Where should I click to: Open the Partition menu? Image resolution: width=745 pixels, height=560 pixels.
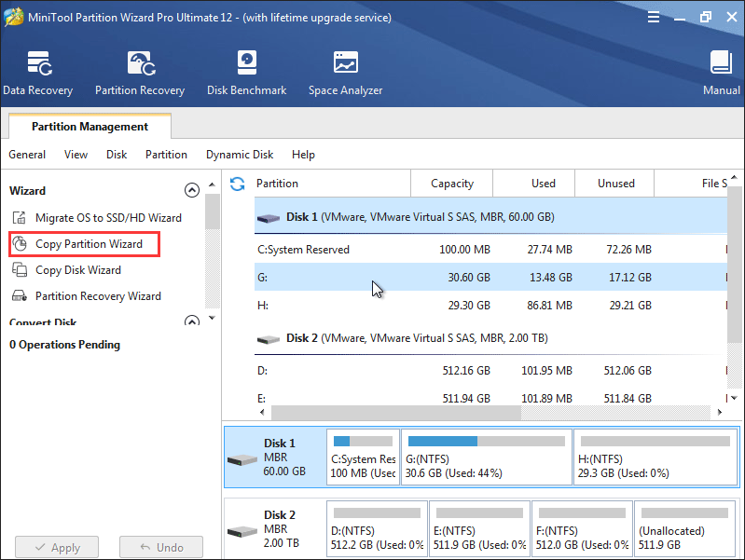pos(166,155)
